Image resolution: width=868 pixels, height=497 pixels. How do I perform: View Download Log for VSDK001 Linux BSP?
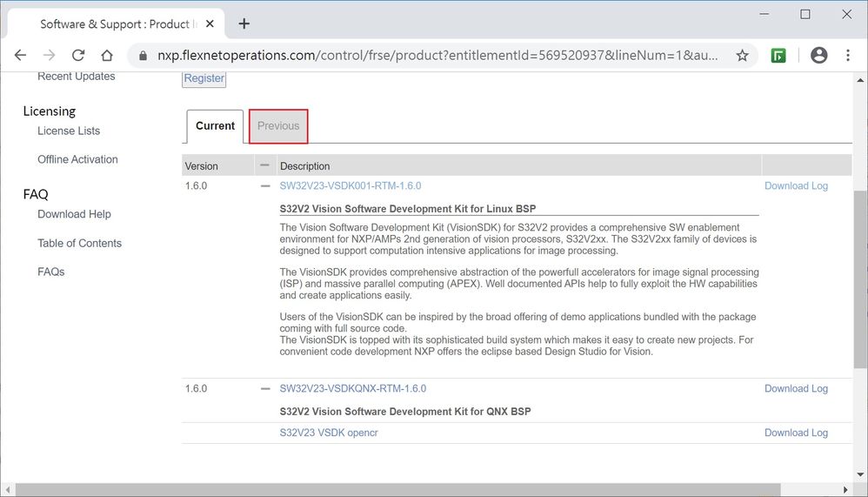click(x=796, y=185)
